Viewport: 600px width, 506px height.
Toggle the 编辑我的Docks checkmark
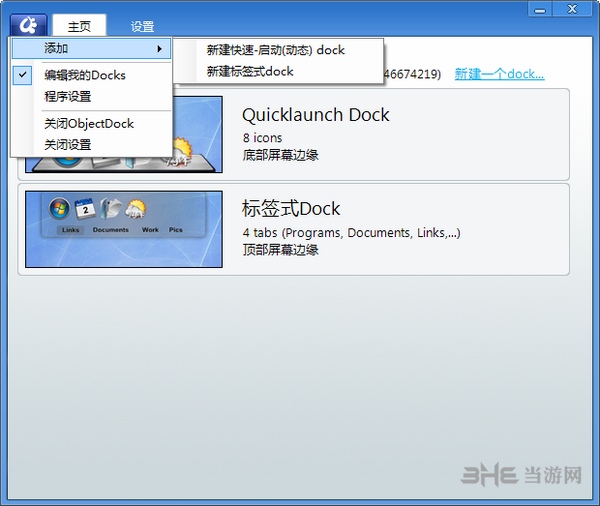coord(23,75)
